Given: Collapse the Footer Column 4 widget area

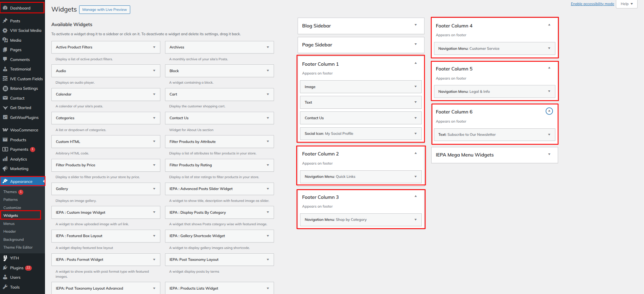Looking at the screenshot, I should 549,25.
